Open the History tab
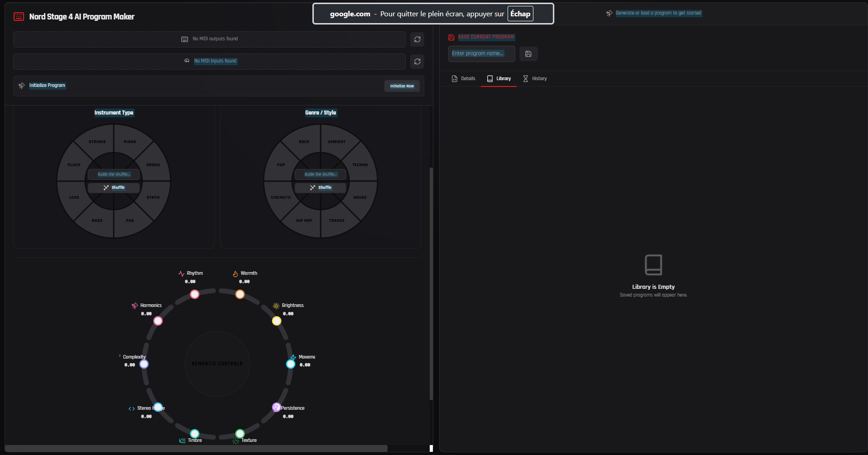 [x=535, y=79]
